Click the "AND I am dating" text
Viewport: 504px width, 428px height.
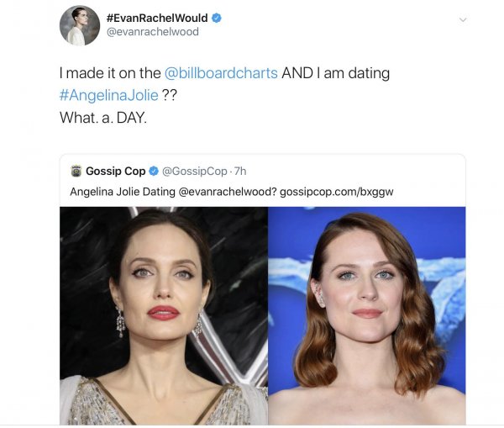tap(335, 73)
